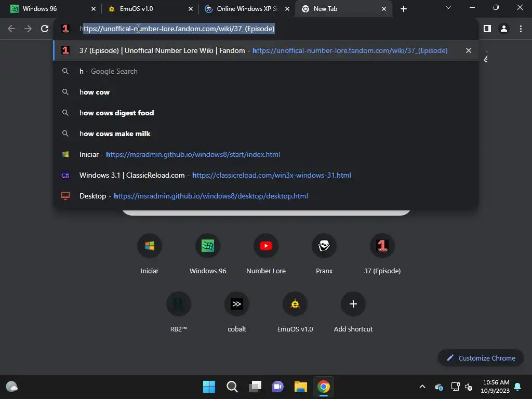Open Task View on the taskbar
This screenshot has height=399, width=532.
(255, 387)
